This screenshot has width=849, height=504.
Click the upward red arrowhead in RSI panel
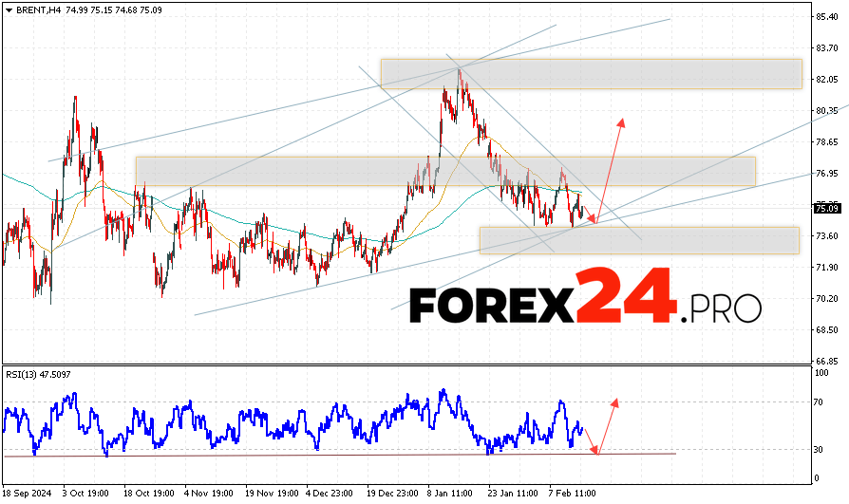[x=614, y=401]
